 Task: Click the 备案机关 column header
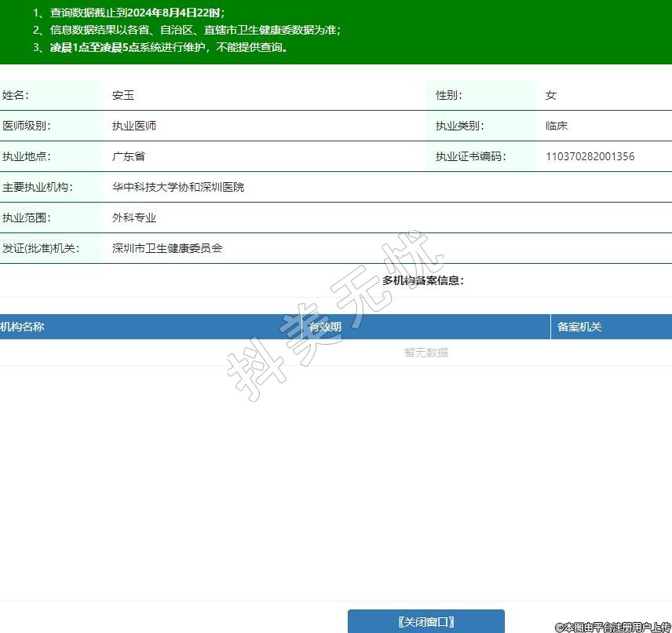[x=579, y=327]
